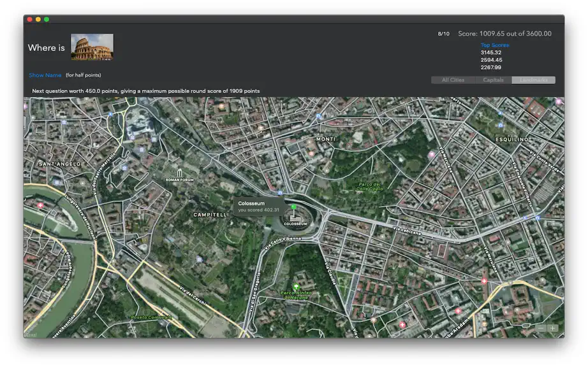Viewport: 588px width, 367px height.
Task: Click the green pin on the Colosseum
Action: (x=293, y=206)
